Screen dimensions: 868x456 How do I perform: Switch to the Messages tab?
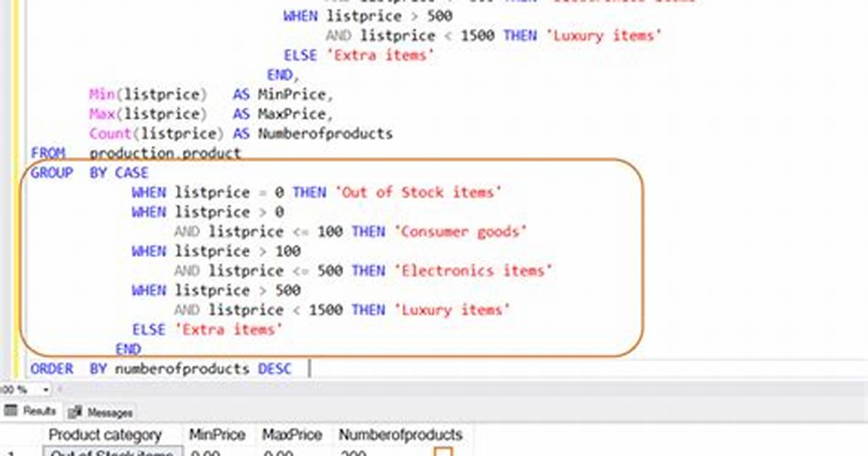coord(101,412)
